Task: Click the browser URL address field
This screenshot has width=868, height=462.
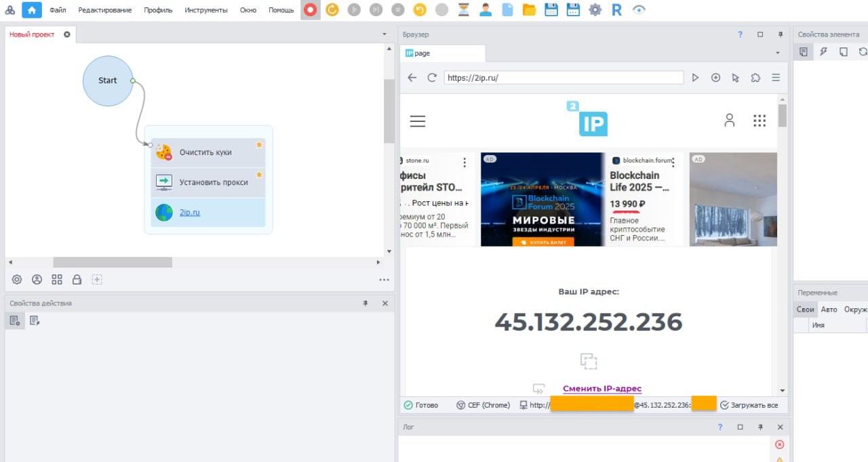Action: point(564,78)
